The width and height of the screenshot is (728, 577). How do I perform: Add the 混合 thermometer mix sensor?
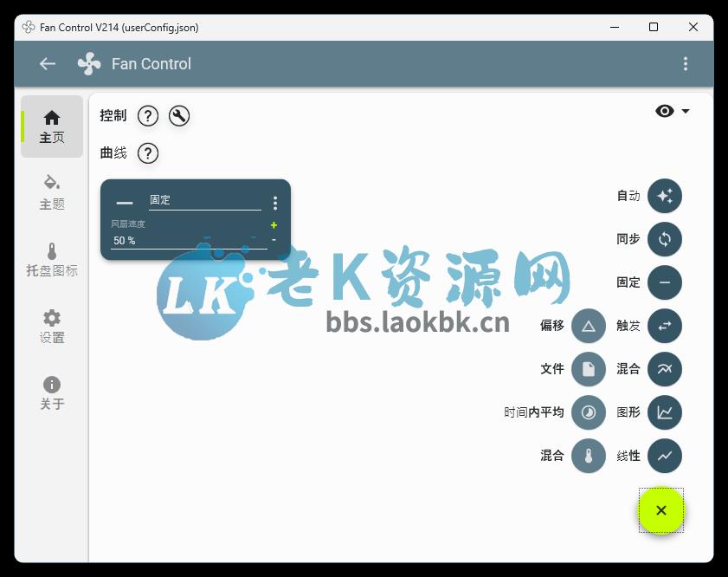pyautogui.click(x=589, y=456)
